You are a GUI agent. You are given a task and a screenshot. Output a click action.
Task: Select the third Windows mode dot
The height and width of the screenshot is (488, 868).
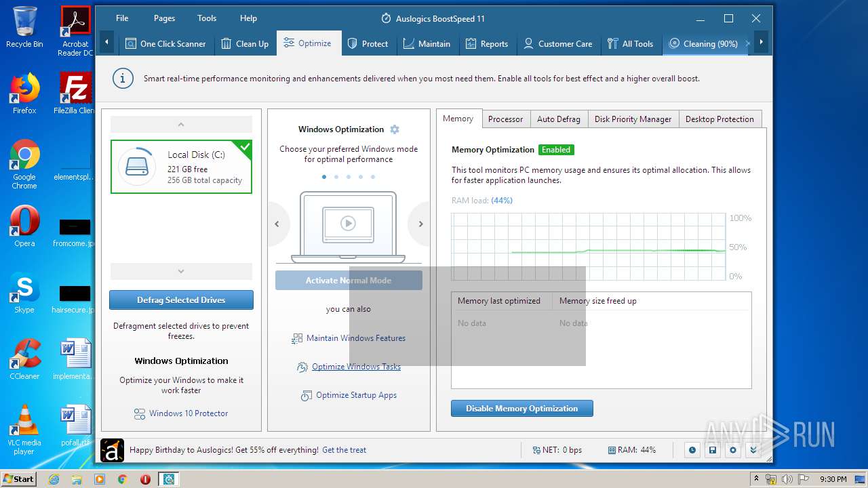(349, 177)
